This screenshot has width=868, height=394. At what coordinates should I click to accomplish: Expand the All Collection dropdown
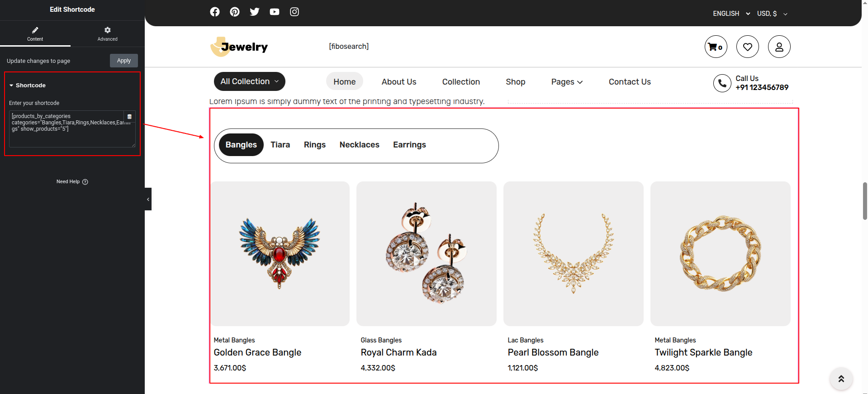(x=249, y=81)
